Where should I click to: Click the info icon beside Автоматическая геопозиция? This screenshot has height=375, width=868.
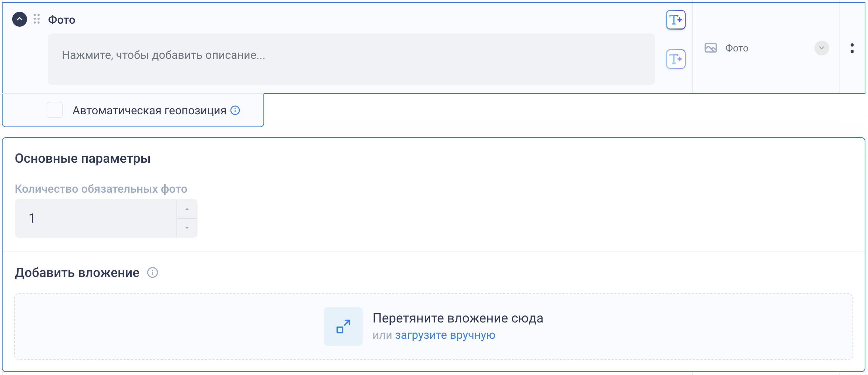pos(235,110)
